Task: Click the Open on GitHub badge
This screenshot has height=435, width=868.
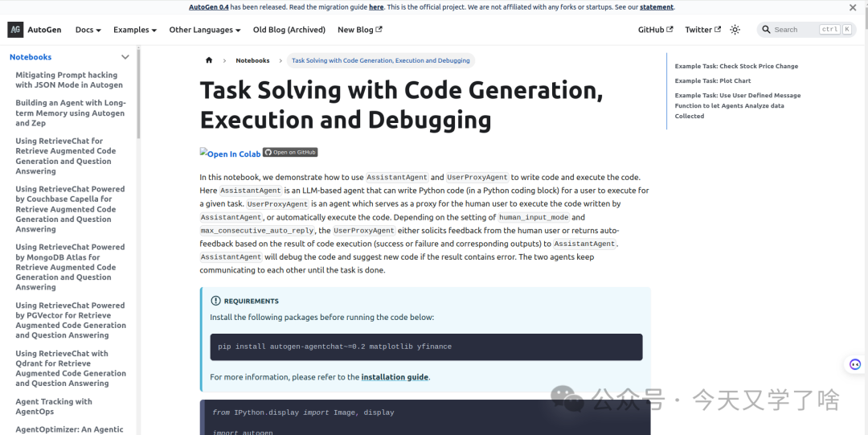Action: (290, 153)
